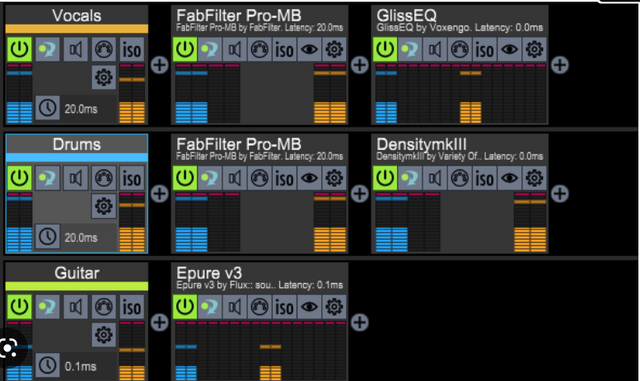This screenshot has width=640, height=381.
Task: Click the iso button on GlissEQ
Action: 484,49
